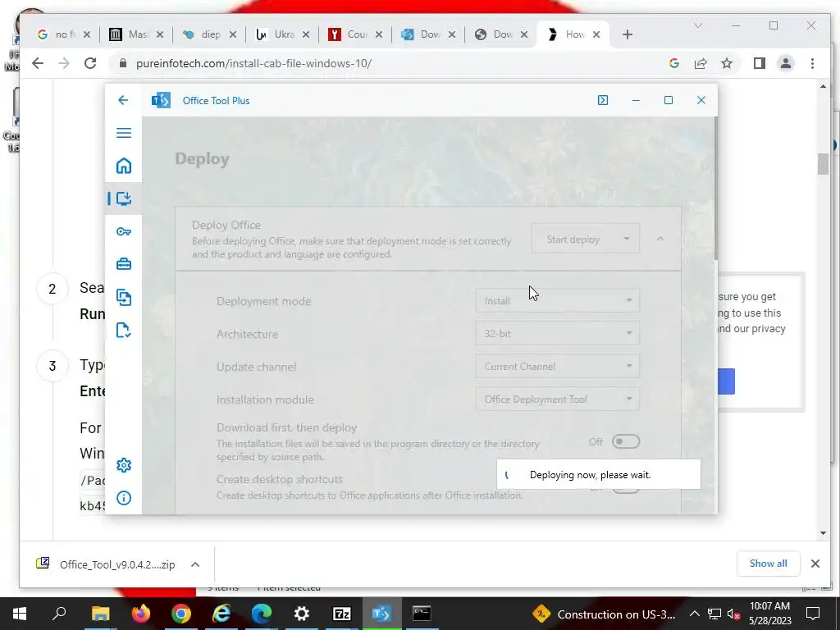840x630 pixels.
Task: Click the Office Tool Plus logo
Action: [x=161, y=100]
